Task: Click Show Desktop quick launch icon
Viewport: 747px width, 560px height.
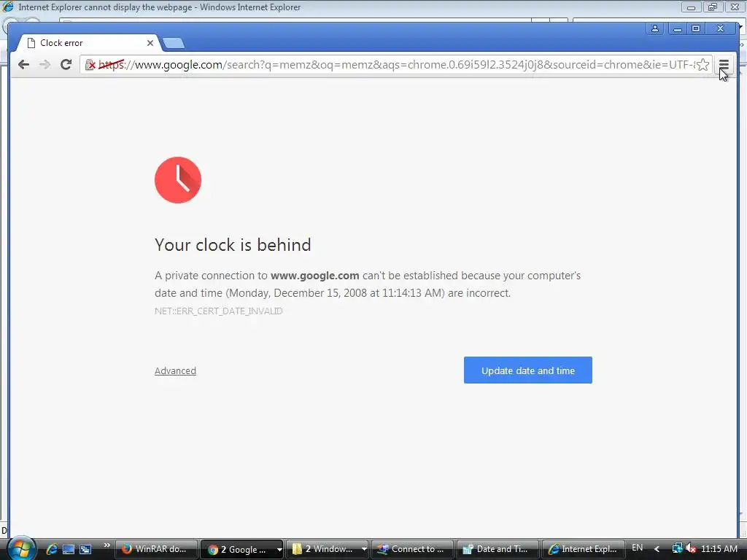Action: pyautogui.click(x=69, y=549)
